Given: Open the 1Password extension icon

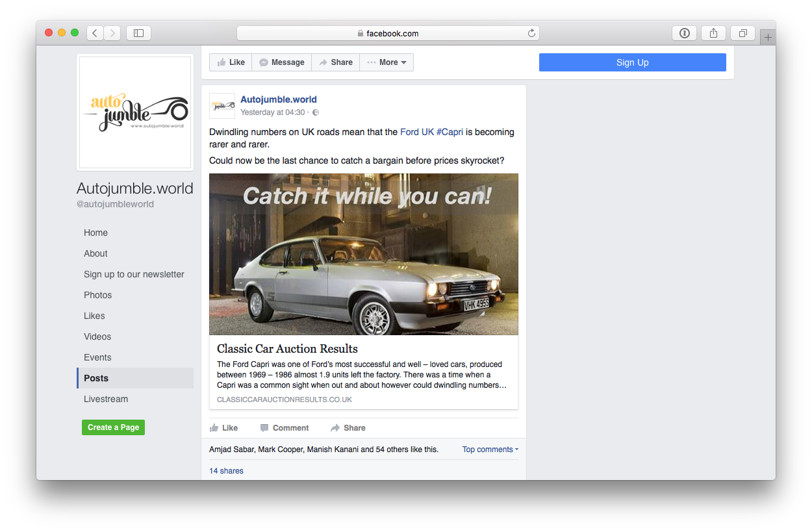Looking at the screenshot, I should coord(684,33).
